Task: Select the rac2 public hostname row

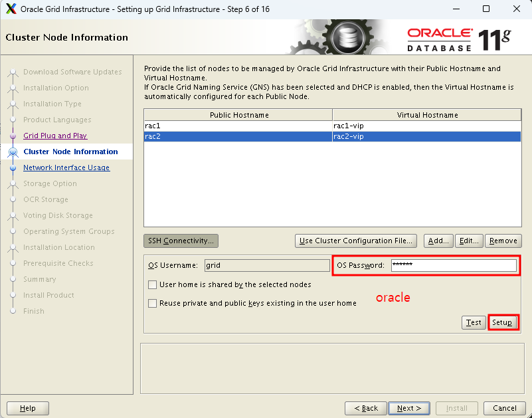Action: tap(238, 136)
